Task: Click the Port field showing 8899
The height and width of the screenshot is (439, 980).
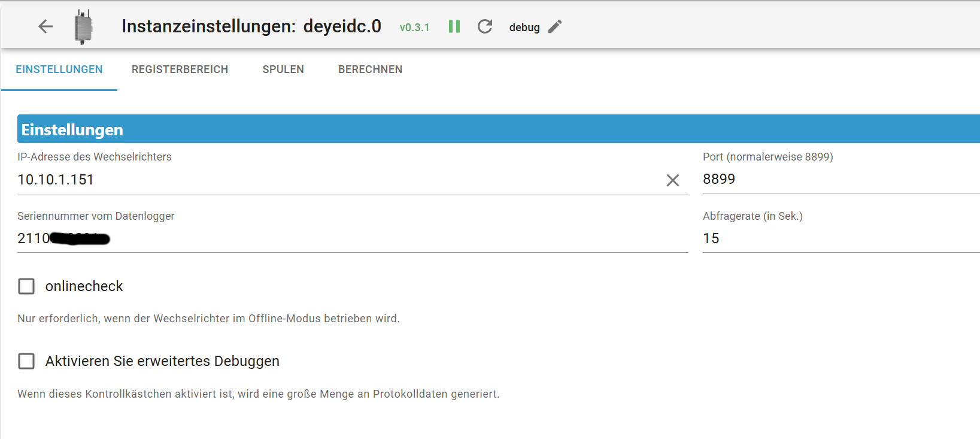Action: [x=841, y=179]
